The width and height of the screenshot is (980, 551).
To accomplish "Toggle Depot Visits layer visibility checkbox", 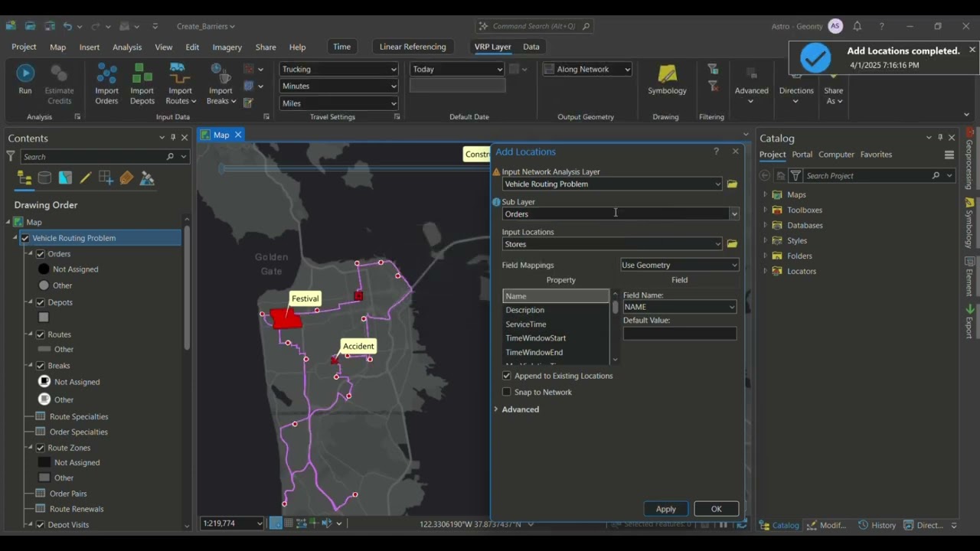I will click(41, 525).
